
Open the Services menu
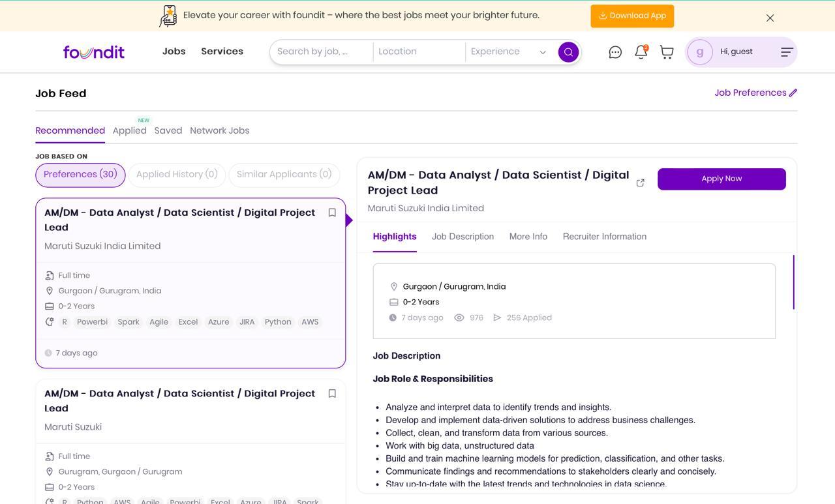(x=222, y=51)
